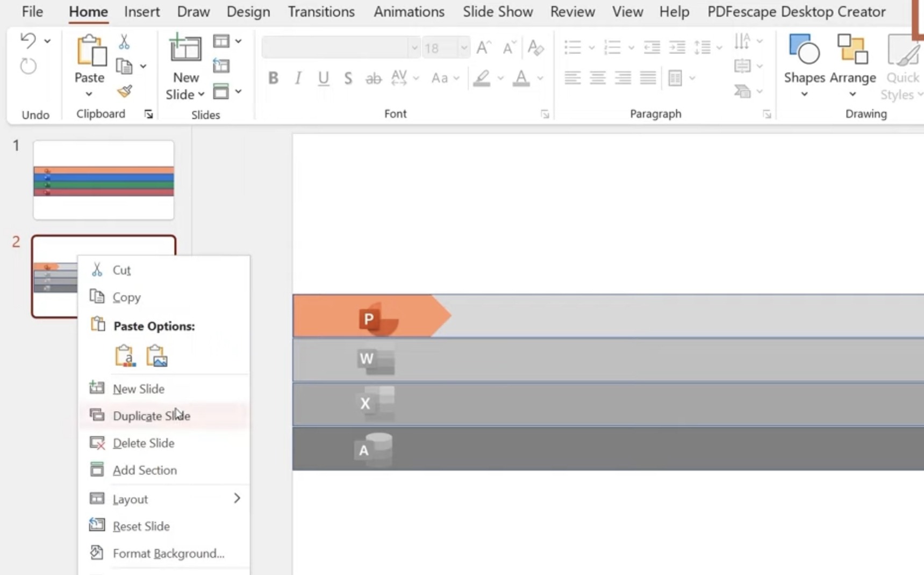Choose Add Section in context menu

[x=164, y=470]
